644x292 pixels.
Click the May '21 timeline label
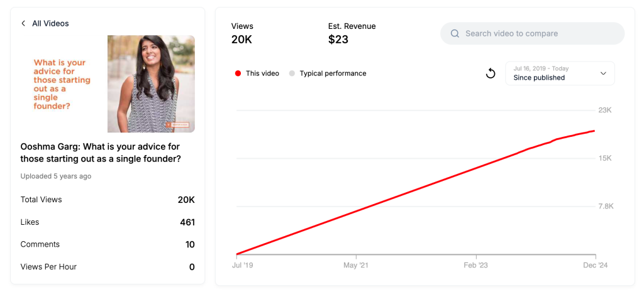356,266
